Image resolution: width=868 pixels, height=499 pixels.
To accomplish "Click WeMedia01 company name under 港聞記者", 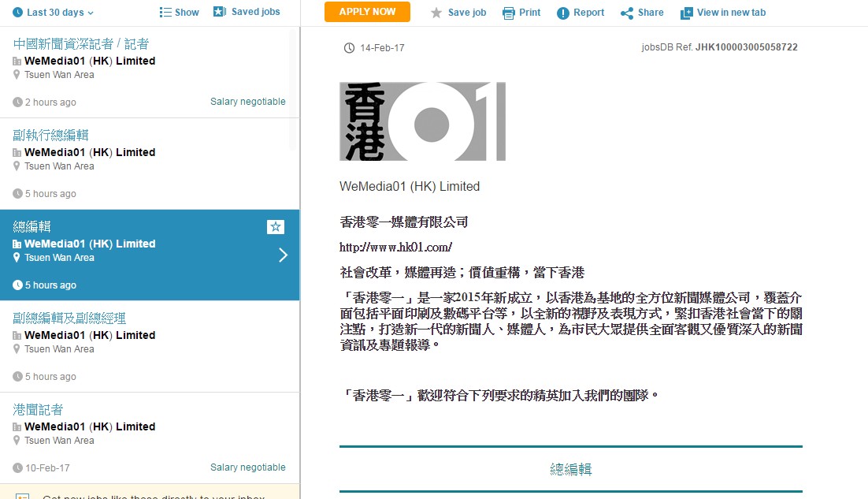I will tap(90, 426).
